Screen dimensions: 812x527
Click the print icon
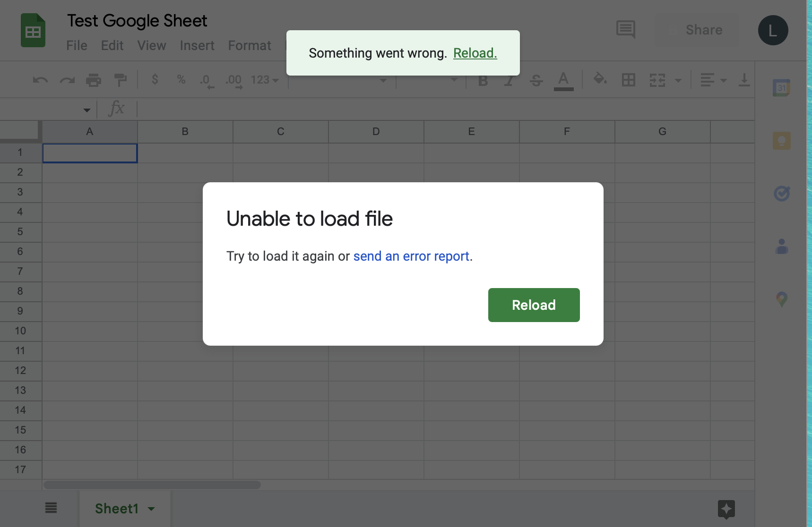(94, 80)
